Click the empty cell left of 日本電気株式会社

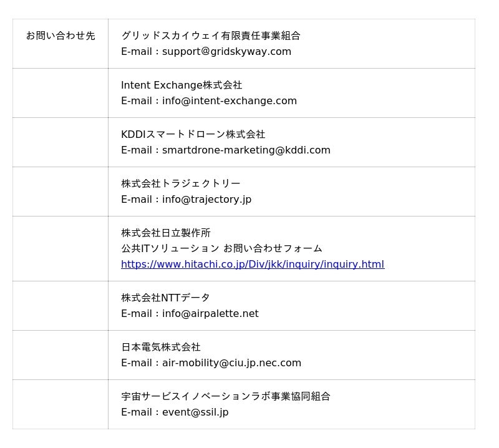click(61, 355)
